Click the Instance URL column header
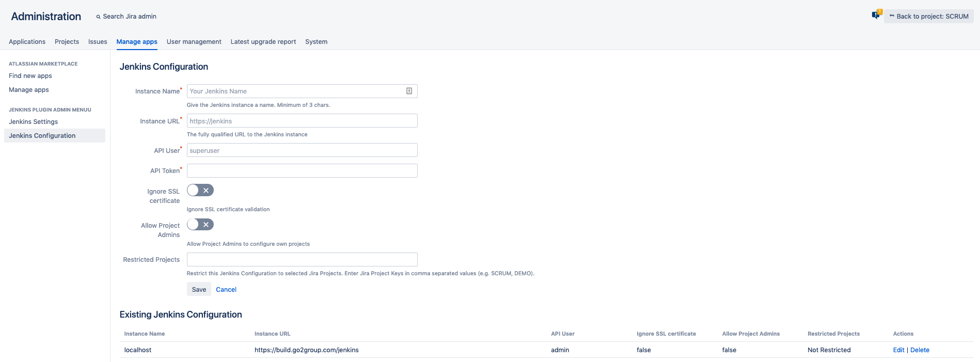Image resolution: width=980 pixels, height=362 pixels. tap(273, 334)
